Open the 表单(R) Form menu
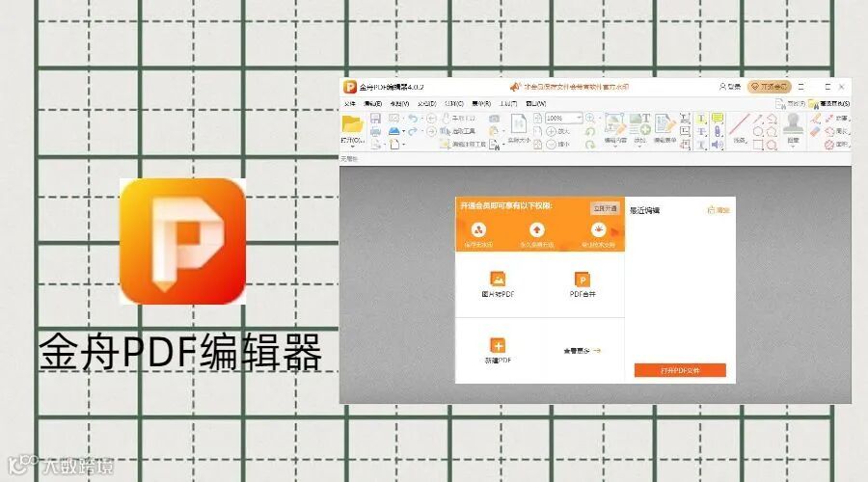This screenshot has height=482, width=868. click(x=481, y=103)
